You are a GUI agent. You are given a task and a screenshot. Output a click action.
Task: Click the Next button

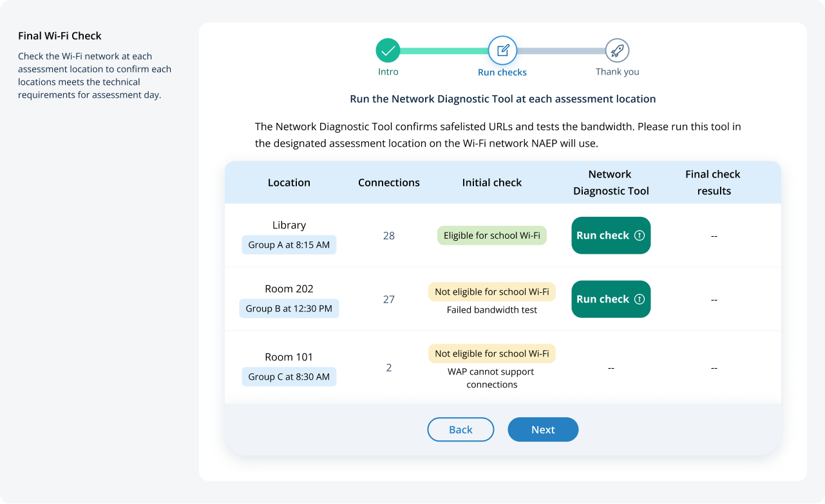(x=543, y=430)
